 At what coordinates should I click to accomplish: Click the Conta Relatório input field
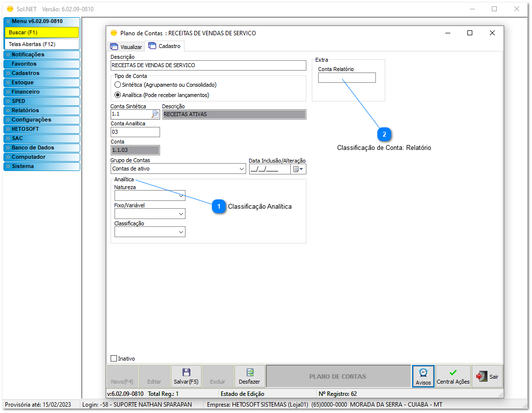347,78
